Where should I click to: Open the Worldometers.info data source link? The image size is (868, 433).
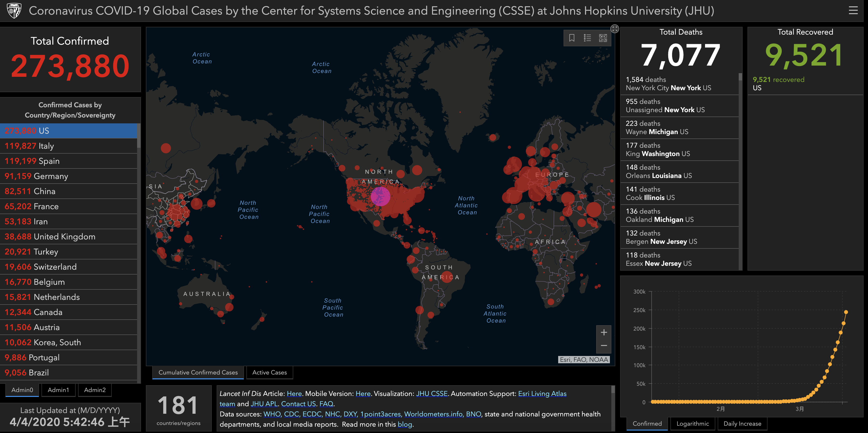[433, 414]
